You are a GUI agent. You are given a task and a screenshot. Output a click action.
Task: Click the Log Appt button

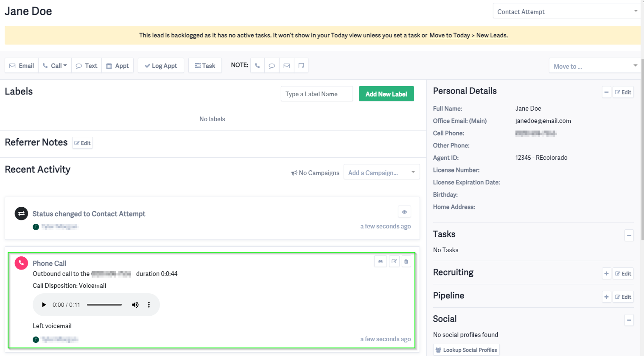[161, 66]
